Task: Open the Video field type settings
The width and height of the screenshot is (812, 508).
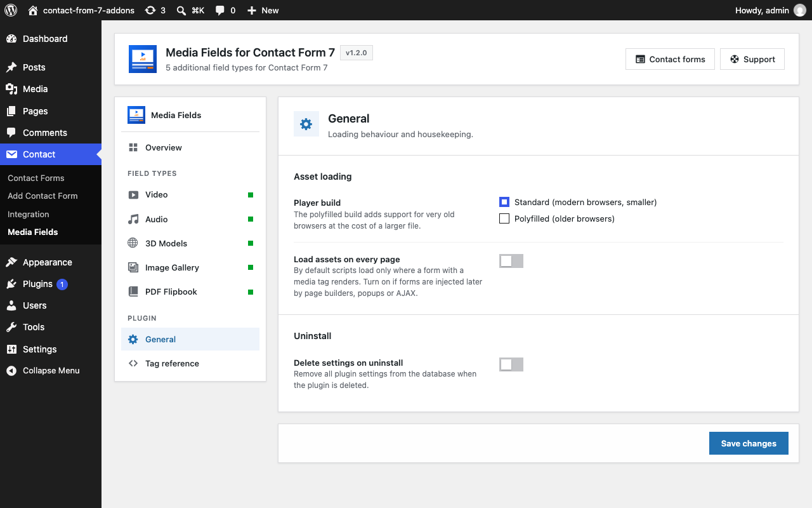Action: pos(190,195)
